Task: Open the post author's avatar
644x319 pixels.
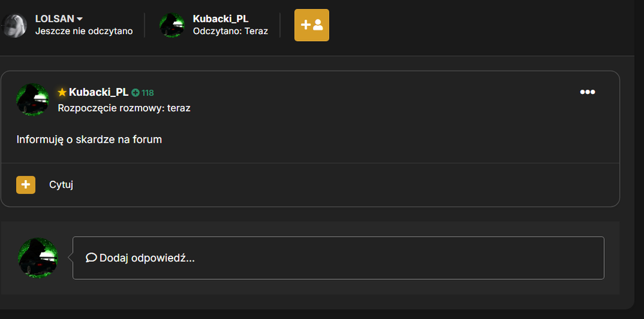Action: [x=32, y=100]
